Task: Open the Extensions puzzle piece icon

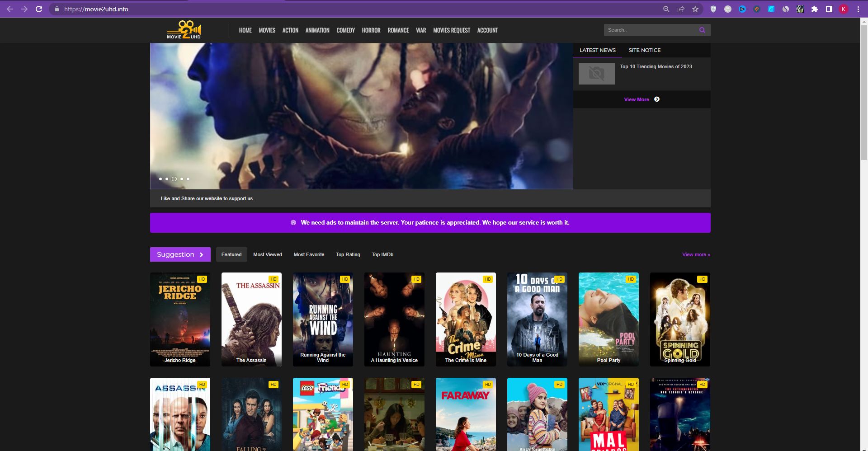Action: 815,9
